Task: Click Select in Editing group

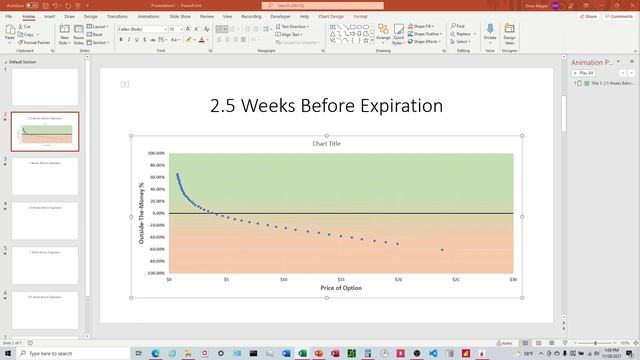Action: (x=460, y=42)
